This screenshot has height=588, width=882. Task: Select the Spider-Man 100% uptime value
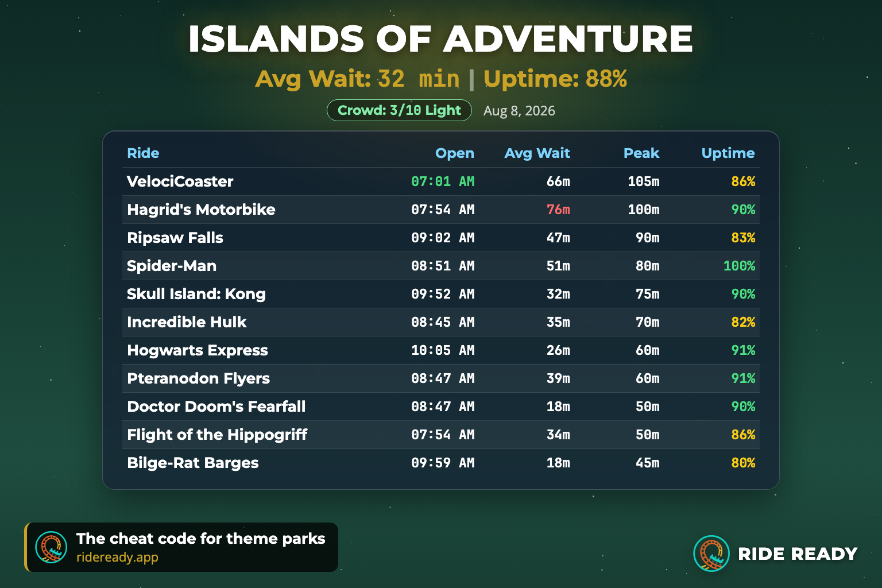click(x=739, y=266)
